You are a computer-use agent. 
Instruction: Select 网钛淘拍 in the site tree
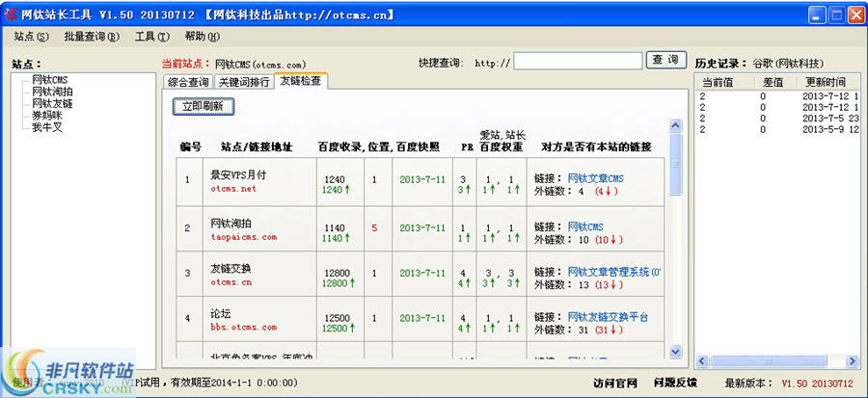click(x=52, y=92)
